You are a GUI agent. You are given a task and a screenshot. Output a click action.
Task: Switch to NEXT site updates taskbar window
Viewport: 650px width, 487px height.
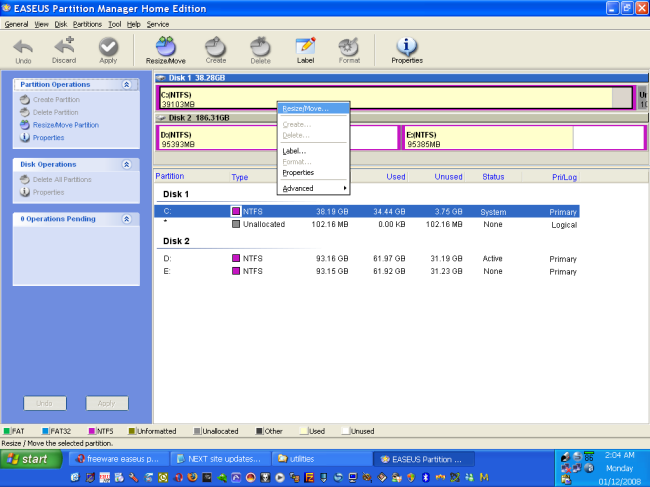[x=220, y=459]
